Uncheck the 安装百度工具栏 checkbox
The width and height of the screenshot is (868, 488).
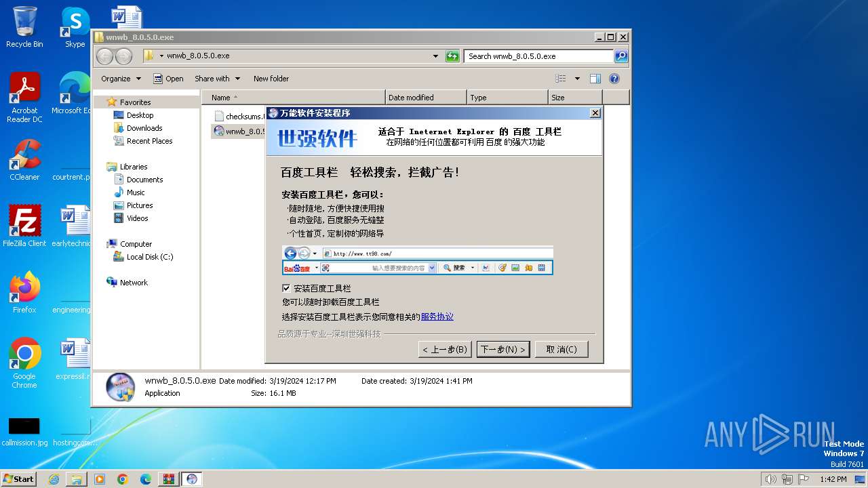coord(286,288)
